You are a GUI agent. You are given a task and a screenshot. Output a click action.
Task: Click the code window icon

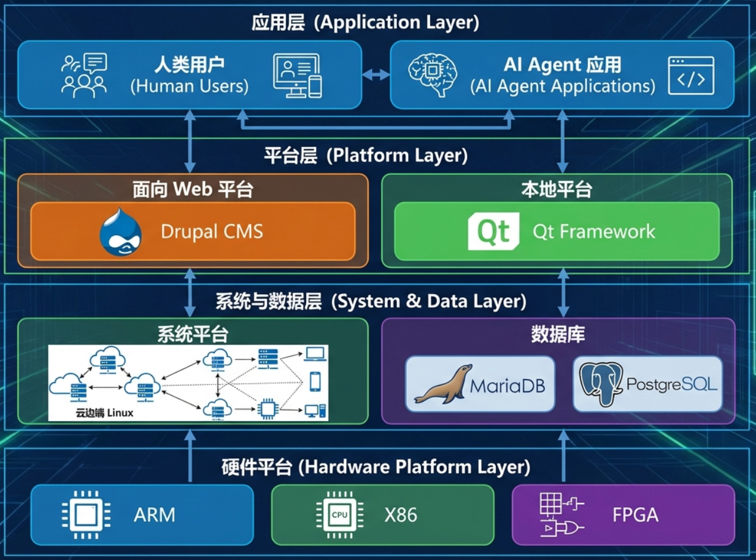[691, 76]
